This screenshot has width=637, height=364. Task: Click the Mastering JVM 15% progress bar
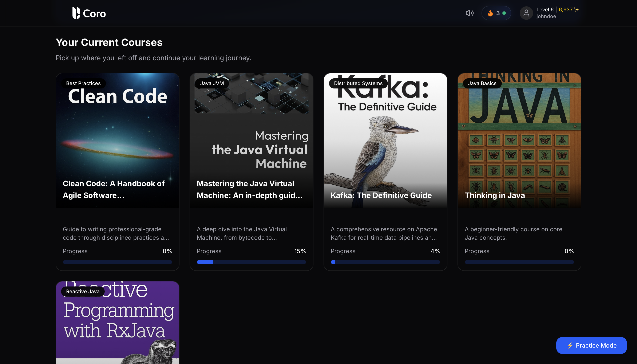tap(251, 262)
